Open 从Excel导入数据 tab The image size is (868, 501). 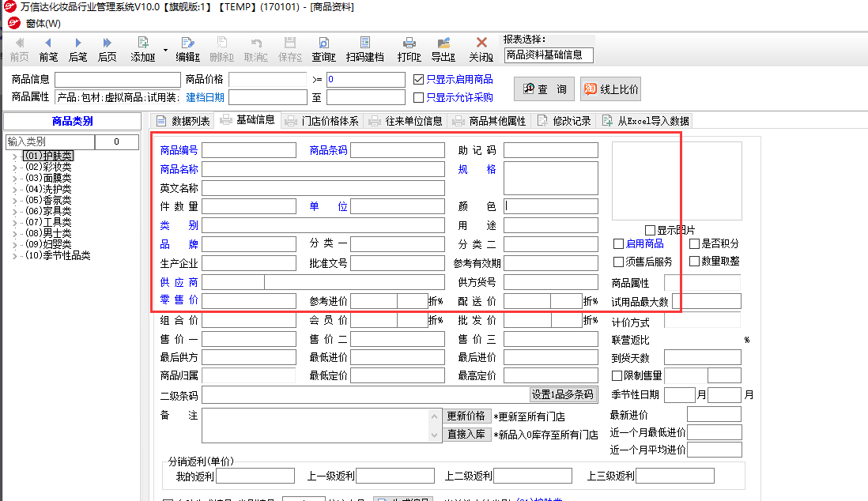point(645,121)
